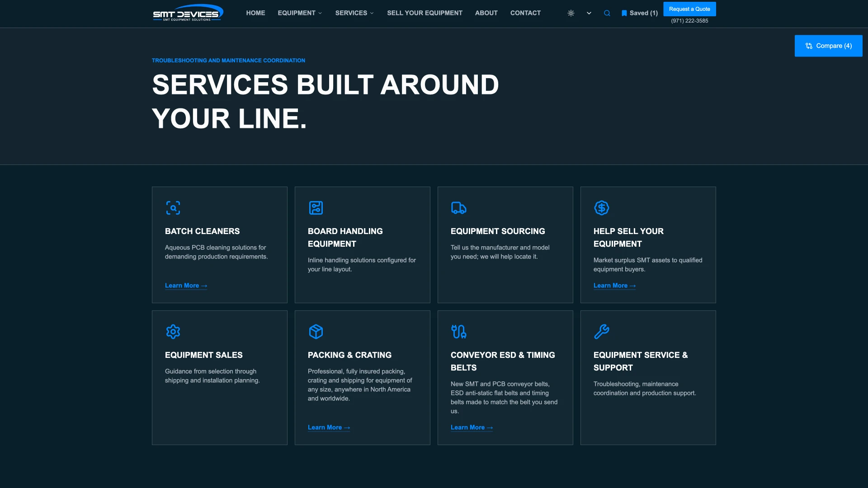Click the Equipment Sourcing truck icon
The width and height of the screenshot is (868, 488).
(459, 208)
